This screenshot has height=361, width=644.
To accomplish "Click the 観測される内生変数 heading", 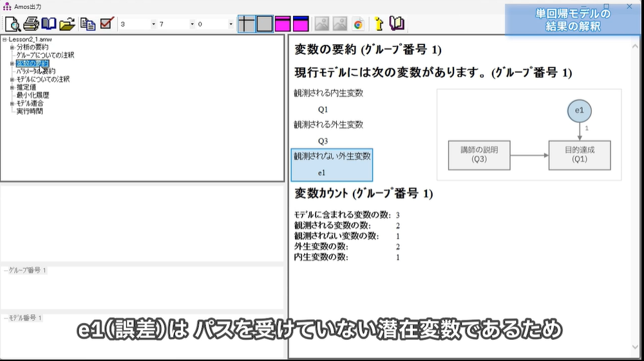I will 328,93.
